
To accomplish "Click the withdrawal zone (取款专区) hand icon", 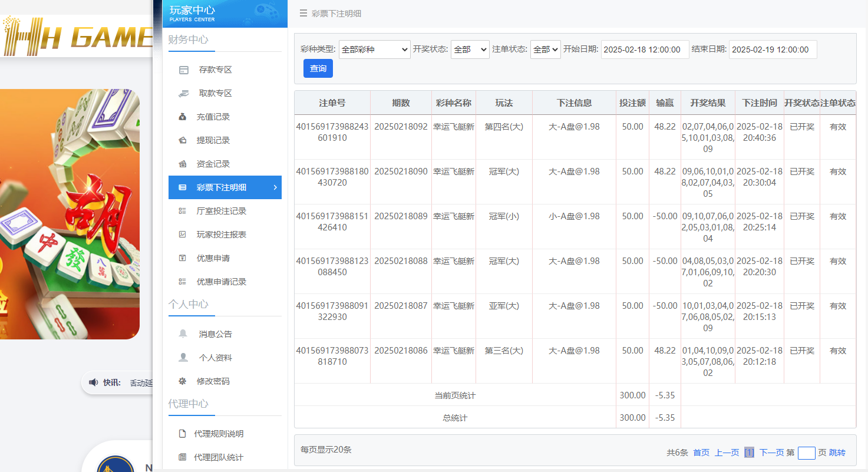I will click(x=184, y=93).
